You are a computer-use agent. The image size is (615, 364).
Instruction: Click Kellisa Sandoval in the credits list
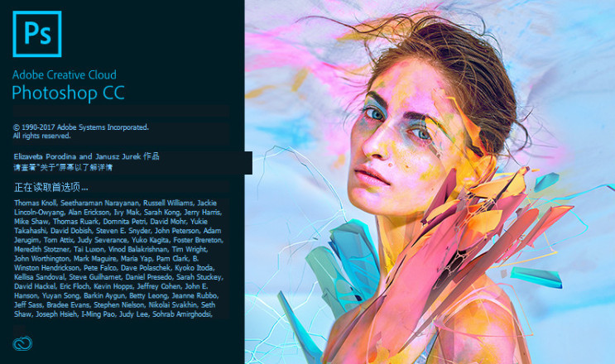pyautogui.click(x=40, y=277)
